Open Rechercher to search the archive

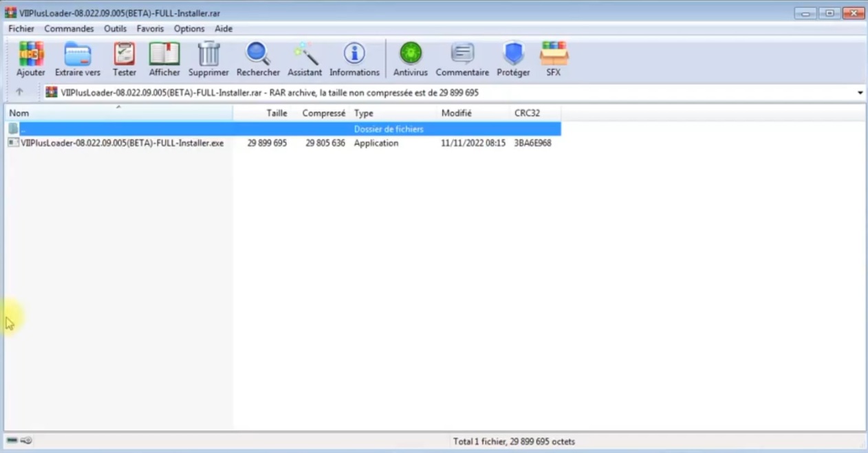[257, 58]
